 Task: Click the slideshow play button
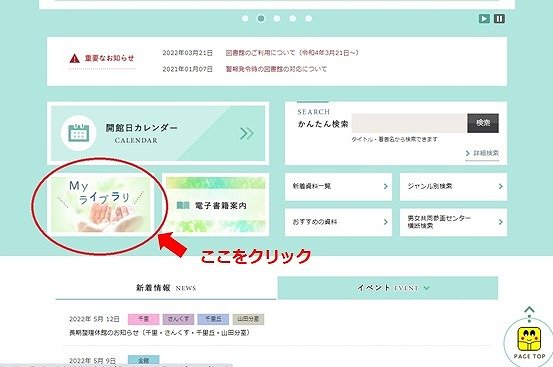tap(484, 19)
